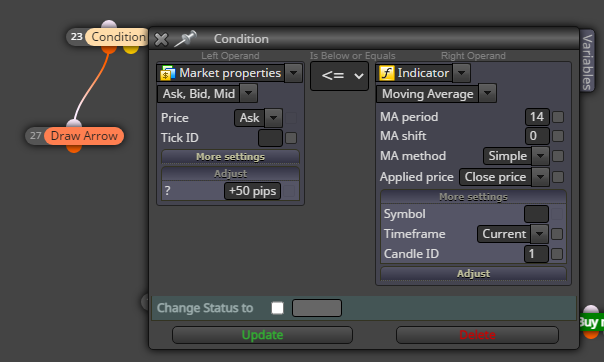Image resolution: width=604 pixels, height=362 pixels.
Task: Open the Applied price Close price dropdown
Action: point(540,177)
